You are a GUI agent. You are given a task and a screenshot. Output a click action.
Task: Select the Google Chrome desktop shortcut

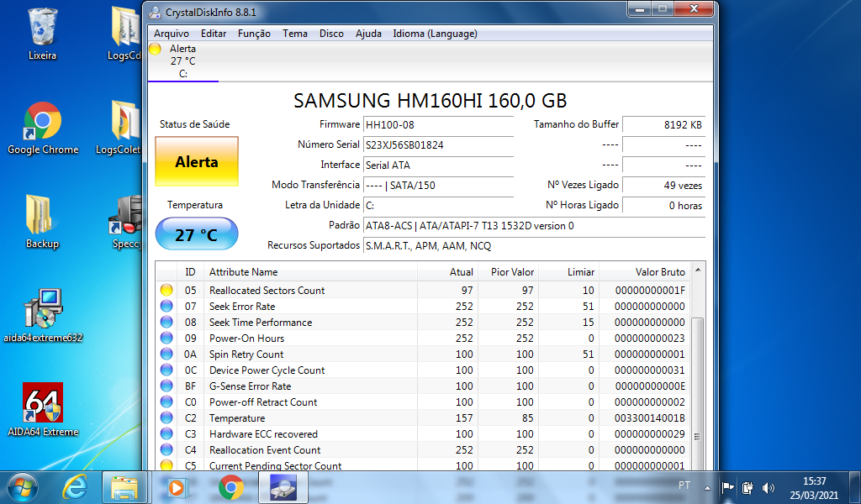pyautogui.click(x=43, y=129)
